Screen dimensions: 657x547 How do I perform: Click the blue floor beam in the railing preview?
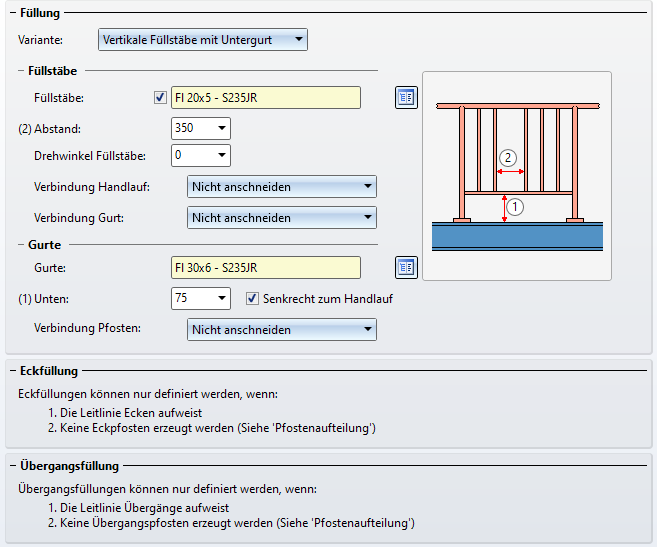(x=516, y=237)
